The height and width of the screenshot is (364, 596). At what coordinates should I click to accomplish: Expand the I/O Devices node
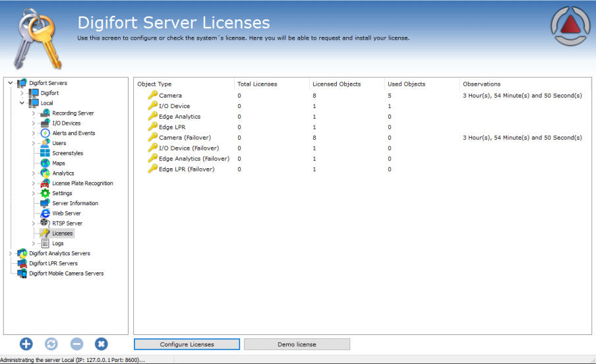[34, 123]
